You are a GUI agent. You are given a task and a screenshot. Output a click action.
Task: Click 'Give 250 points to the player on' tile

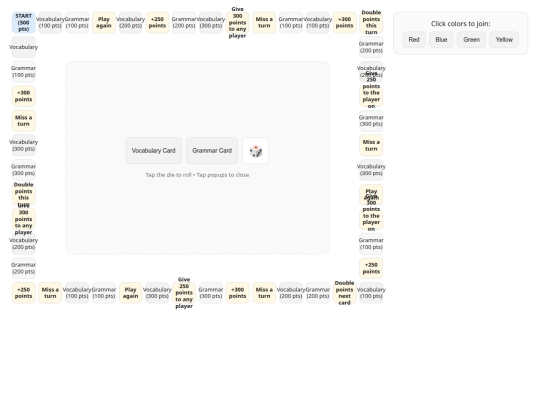tap(371, 96)
